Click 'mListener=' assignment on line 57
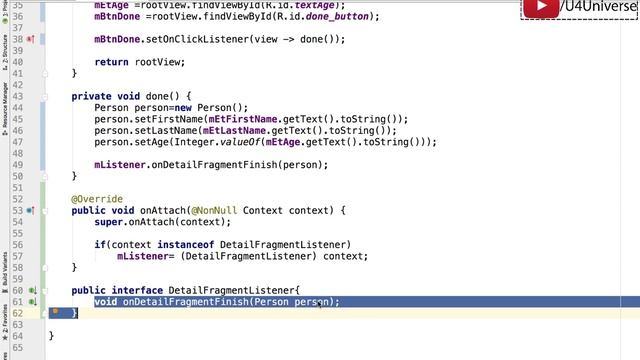 [x=146, y=256]
